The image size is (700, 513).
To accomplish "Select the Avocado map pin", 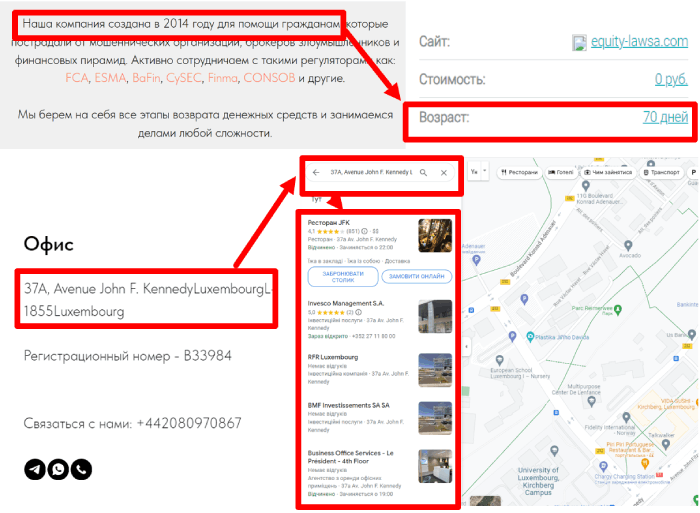I will [x=628, y=246].
